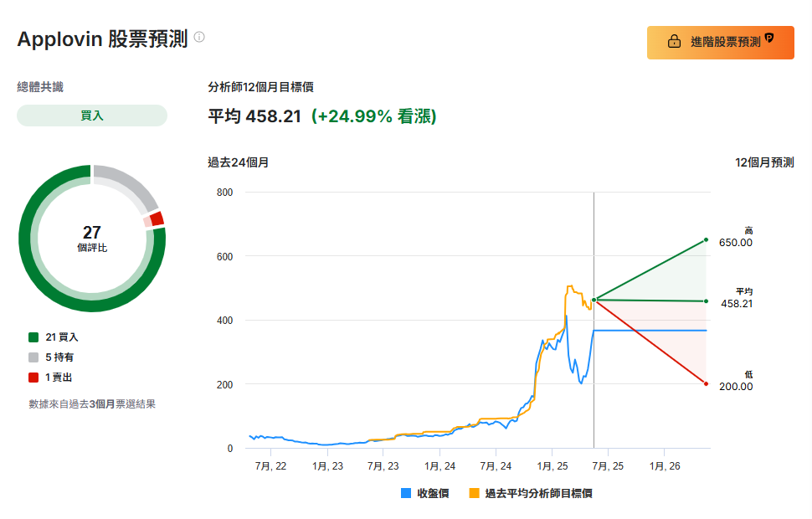
Task: Toggle the 收盤價 blue series legend
Action: [x=425, y=494]
